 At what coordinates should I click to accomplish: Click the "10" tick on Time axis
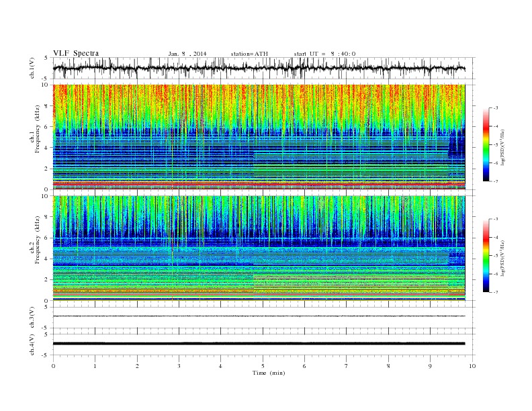point(472,366)
